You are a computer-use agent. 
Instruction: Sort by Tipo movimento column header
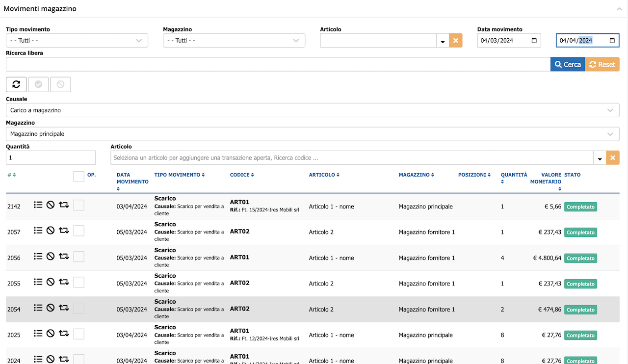click(179, 175)
